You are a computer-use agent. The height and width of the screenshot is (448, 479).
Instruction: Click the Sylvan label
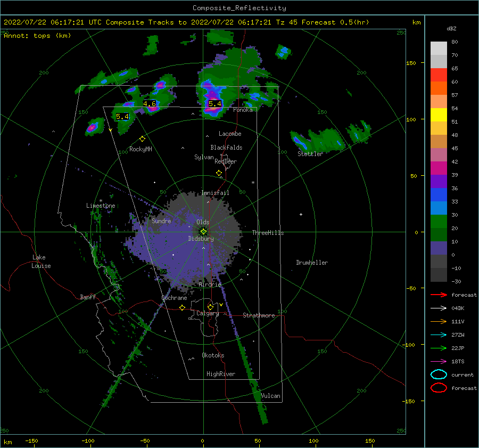tap(204, 157)
